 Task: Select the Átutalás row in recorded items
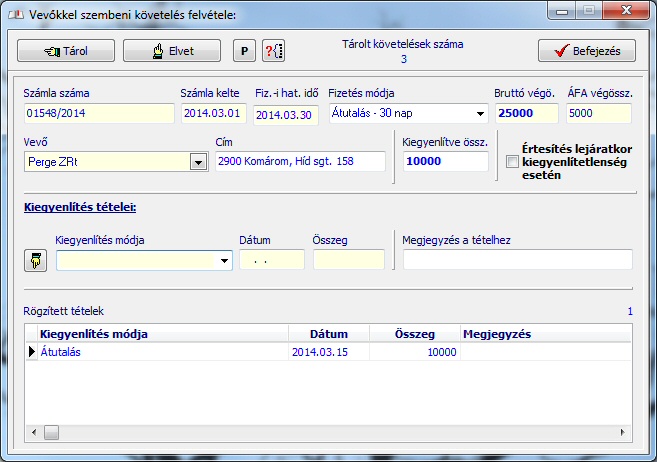[x=328, y=352]
